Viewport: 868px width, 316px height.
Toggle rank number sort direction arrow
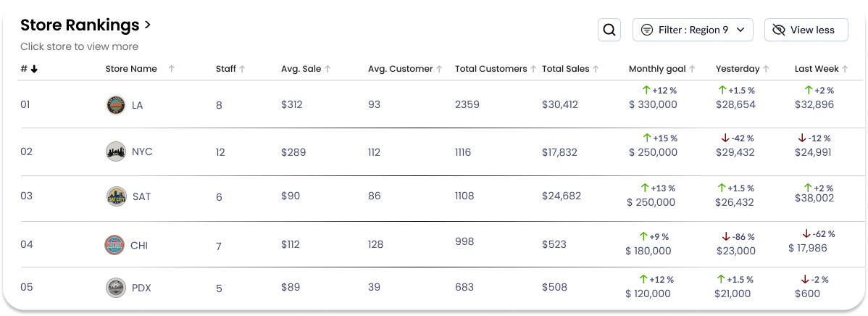click(34, 70)
